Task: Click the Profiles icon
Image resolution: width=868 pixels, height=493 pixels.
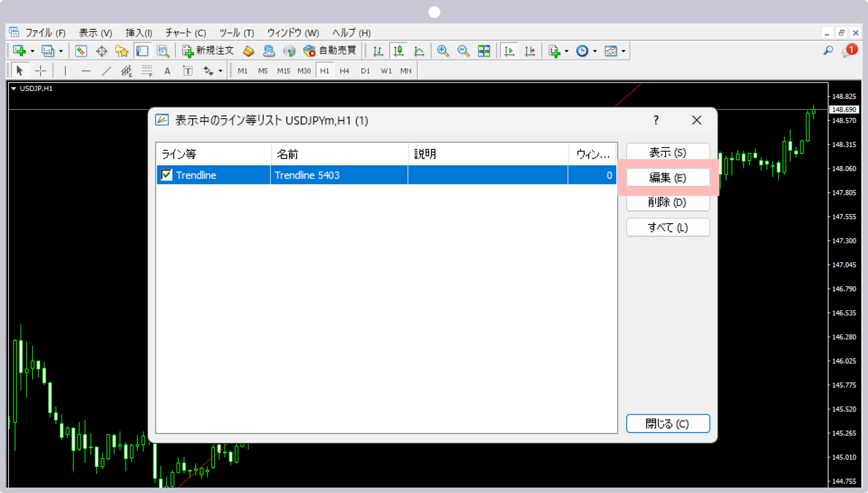Action: click(47, 51)
